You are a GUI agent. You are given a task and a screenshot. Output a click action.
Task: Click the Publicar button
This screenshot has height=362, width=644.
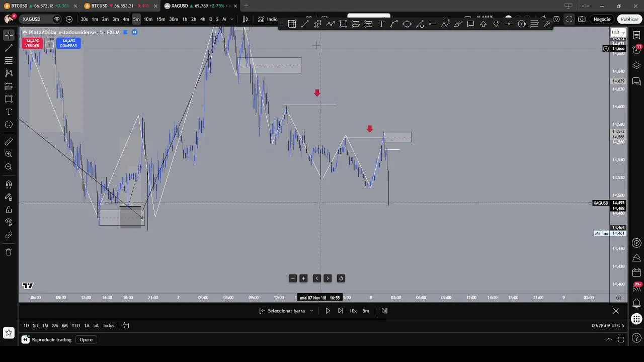(629, 19)
